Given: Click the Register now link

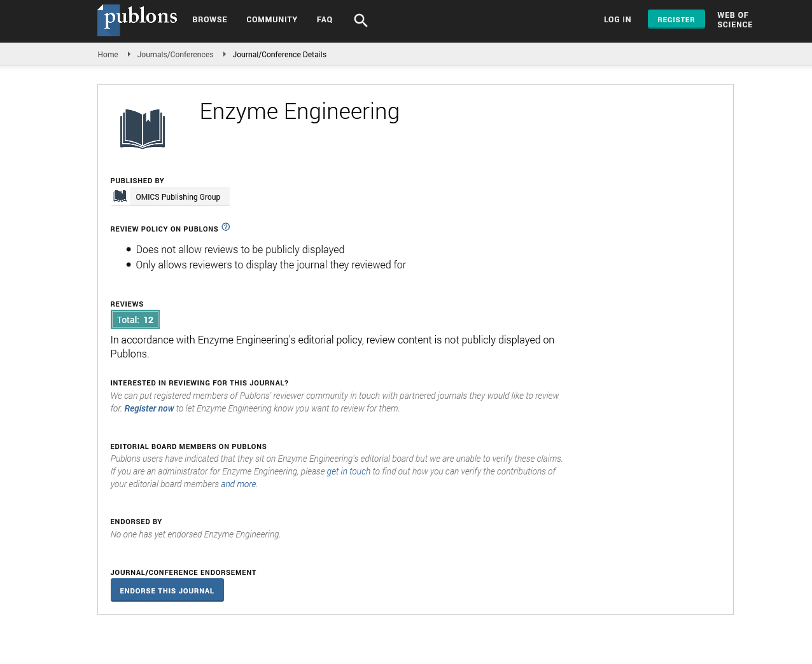Looking at the screenshot, I should [x=149, y=408].
